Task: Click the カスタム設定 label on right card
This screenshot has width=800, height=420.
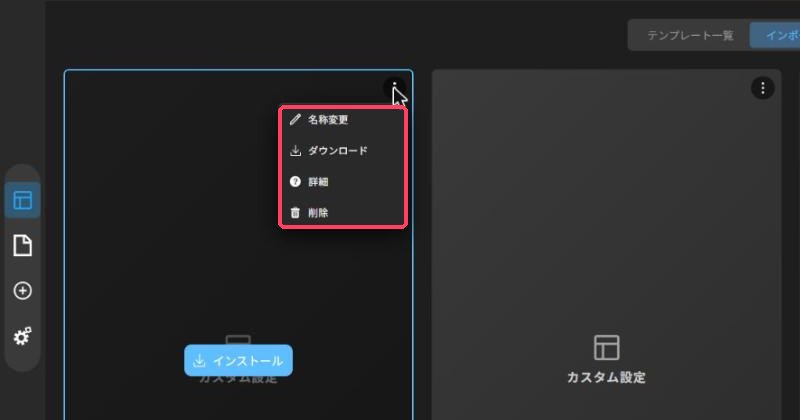Action: point(606,378)
